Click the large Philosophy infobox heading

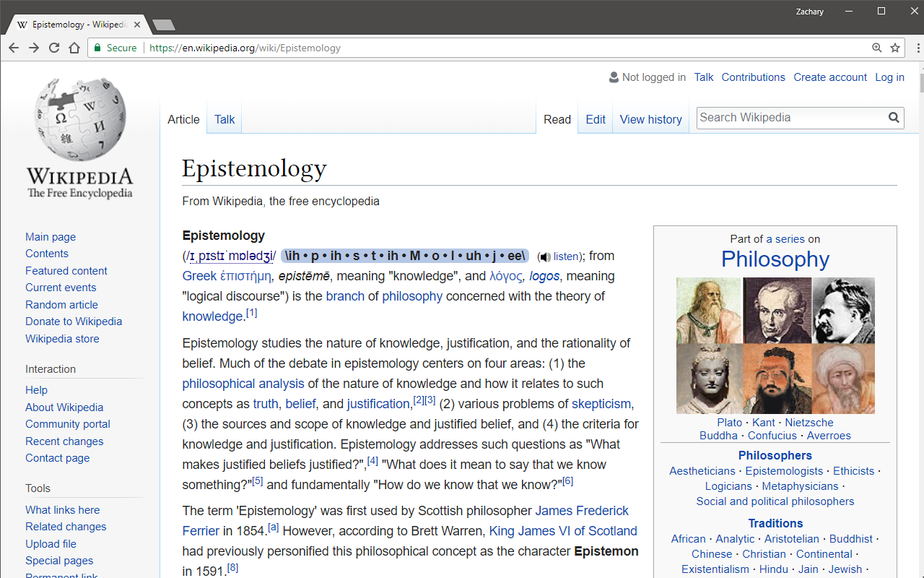coord(775,259)
